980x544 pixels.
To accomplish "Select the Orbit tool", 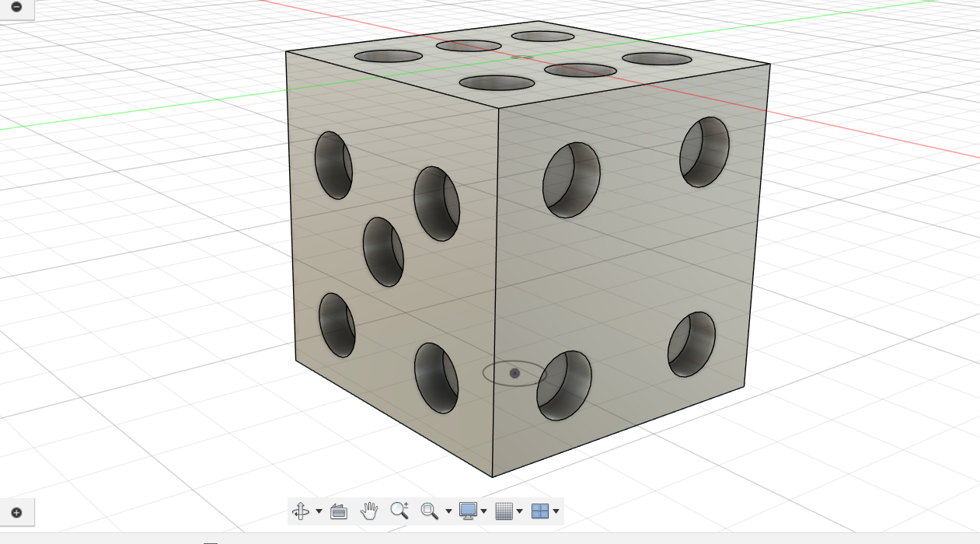I will [x=300, y=511].
